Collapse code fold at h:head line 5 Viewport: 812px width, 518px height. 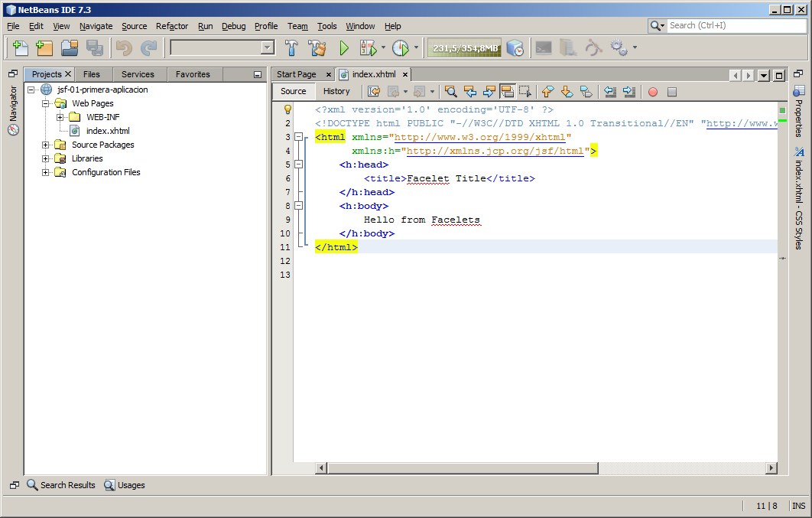tap(299, 165)
